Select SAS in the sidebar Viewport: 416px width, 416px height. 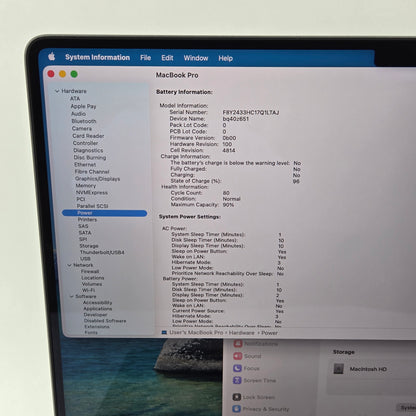point(83,226)
